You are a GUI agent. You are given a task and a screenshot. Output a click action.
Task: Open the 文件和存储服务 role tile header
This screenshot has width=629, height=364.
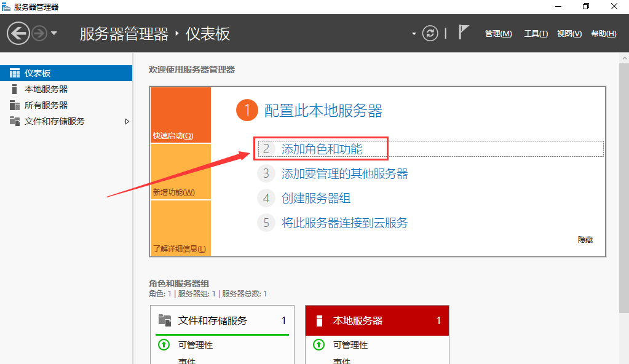tap(222, 320)
